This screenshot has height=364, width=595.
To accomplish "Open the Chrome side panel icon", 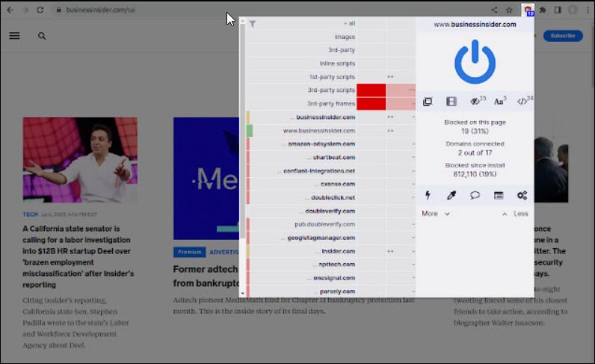I will [558, 10].
